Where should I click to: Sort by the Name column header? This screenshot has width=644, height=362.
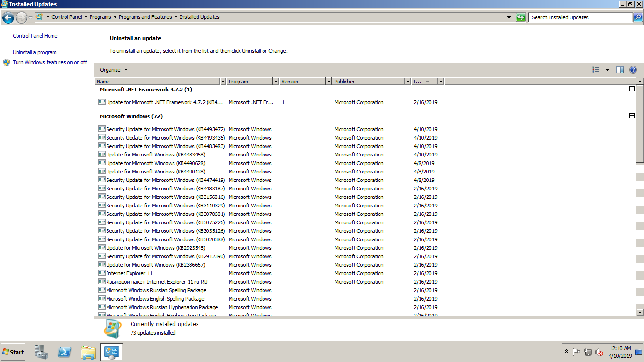coord(157,82)
